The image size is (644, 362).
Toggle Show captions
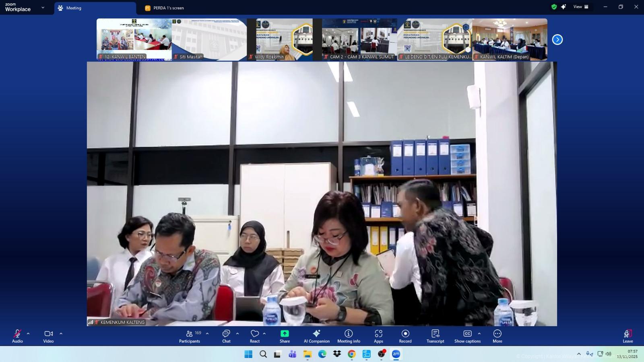(x=467, y=336)
